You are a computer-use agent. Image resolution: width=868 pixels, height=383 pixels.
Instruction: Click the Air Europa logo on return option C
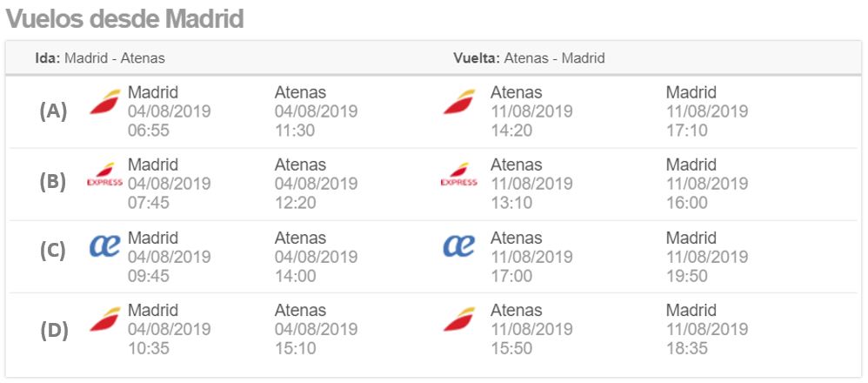[459, 246]
